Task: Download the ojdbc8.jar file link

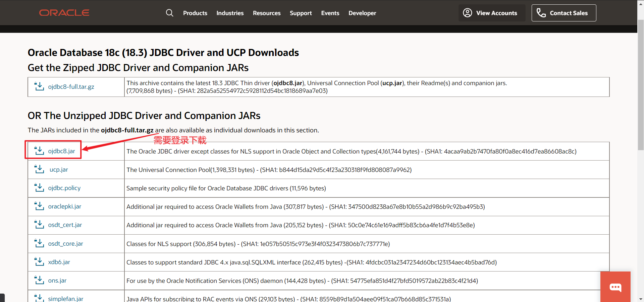Action: (x=62, y=151)
